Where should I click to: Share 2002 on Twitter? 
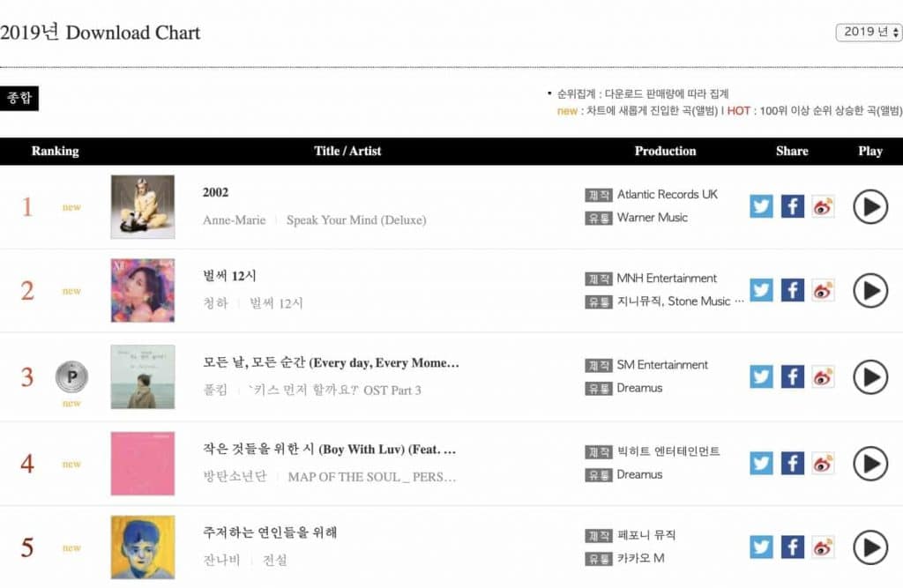(761, 206)
